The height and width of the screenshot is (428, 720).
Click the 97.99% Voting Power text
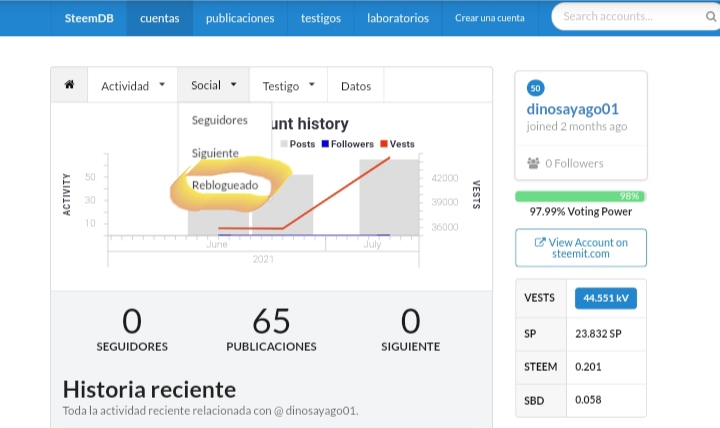(x=581, y=212)
